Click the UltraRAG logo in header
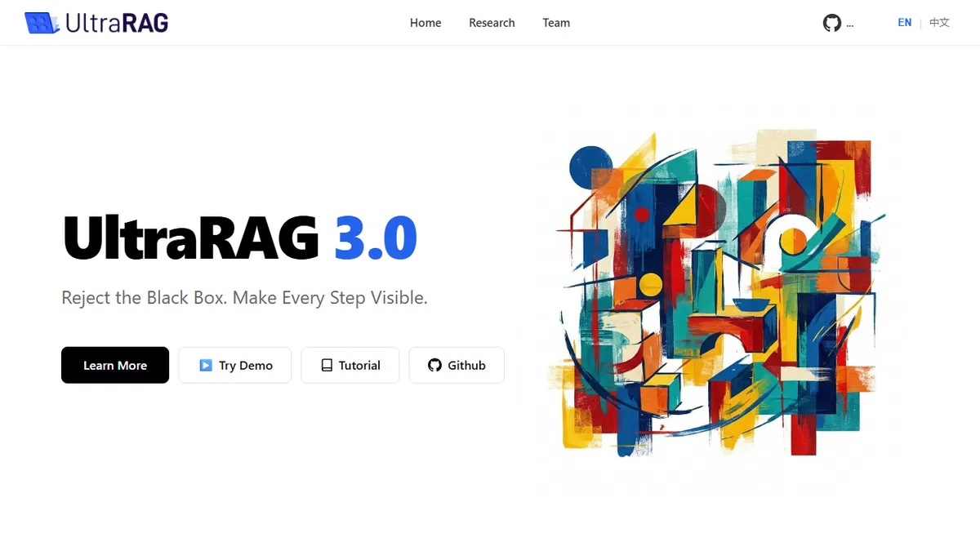Screen dimensions: 980x551 coord(96,23)
